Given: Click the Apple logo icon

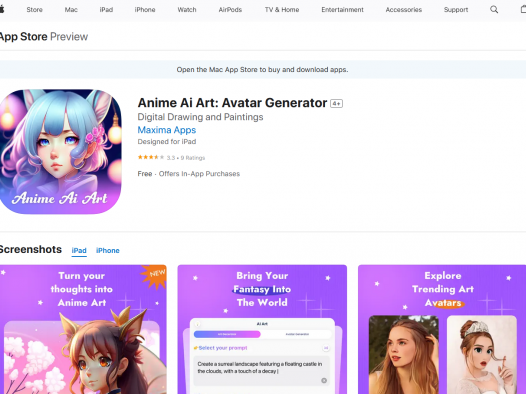Looking at the screenshot, I should pyautogui.click(x=2, y=9).
